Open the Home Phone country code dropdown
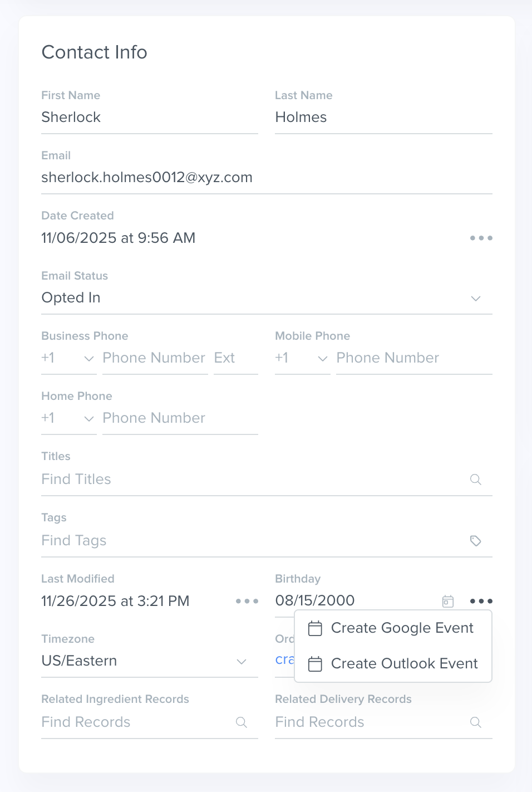532x792 pixels. 68,418
